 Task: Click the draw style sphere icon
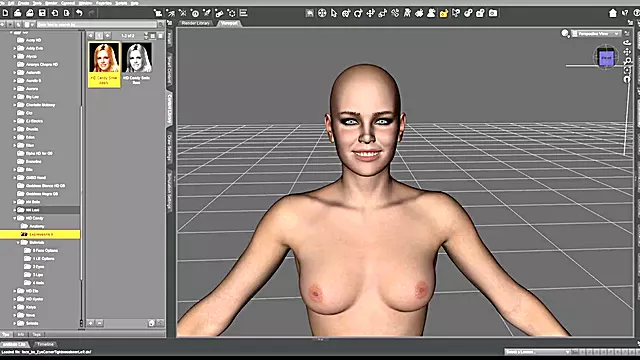565,33
